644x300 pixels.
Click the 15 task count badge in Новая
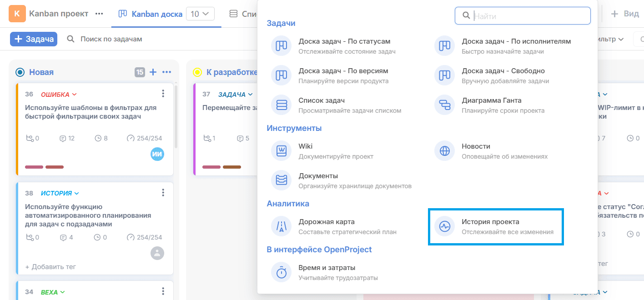coord(140,72)
